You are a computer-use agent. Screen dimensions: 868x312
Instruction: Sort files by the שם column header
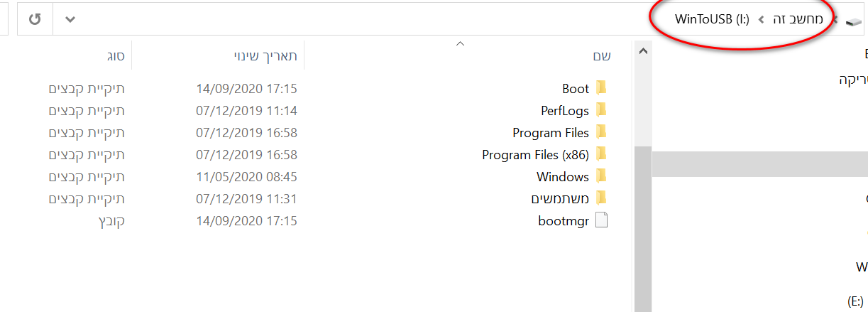602,55
